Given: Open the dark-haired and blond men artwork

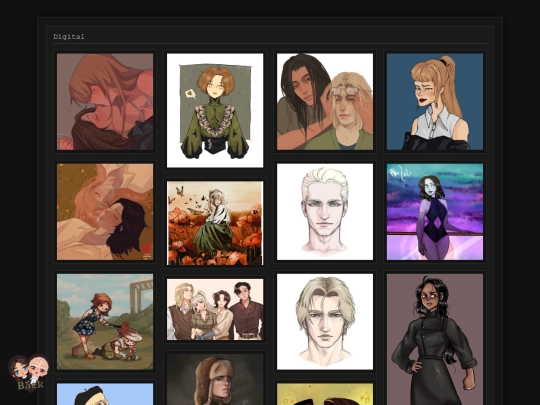Looking at the screenshot, I should (x=325, y=102).
